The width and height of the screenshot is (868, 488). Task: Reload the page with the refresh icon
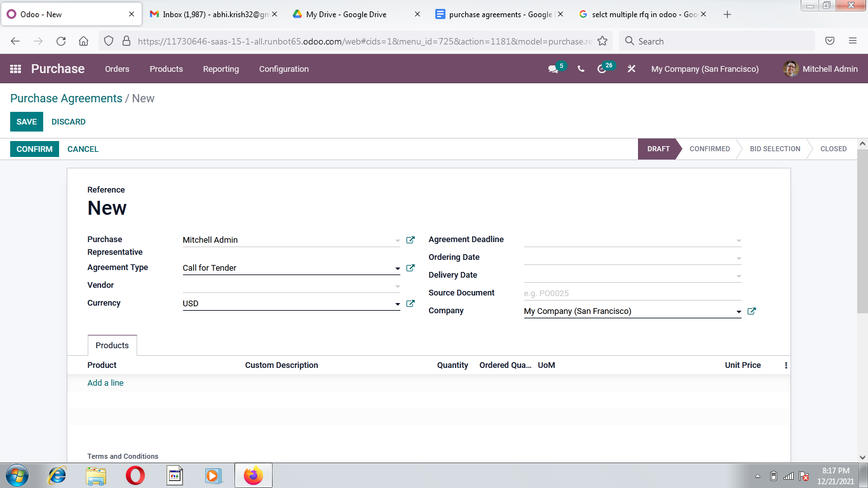coord(61,41)
